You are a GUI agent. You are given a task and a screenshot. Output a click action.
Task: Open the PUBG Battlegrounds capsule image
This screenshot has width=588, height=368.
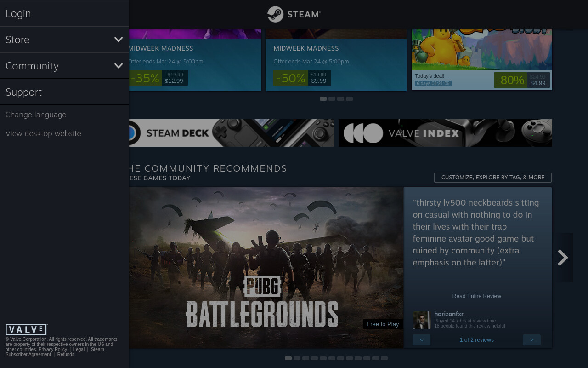click(x=266, y=268)
